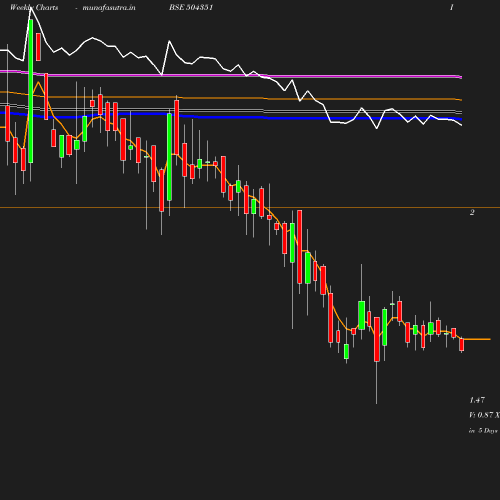
Task: Click the axis label "1" at the top right
Action: 452,7
